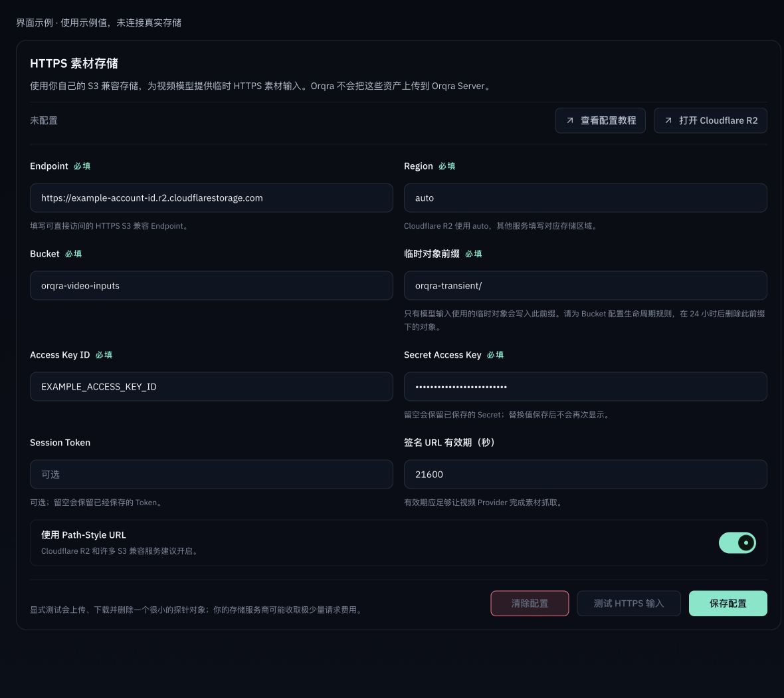
Task: Click the 清除配置 button
Action: (530, 604)
